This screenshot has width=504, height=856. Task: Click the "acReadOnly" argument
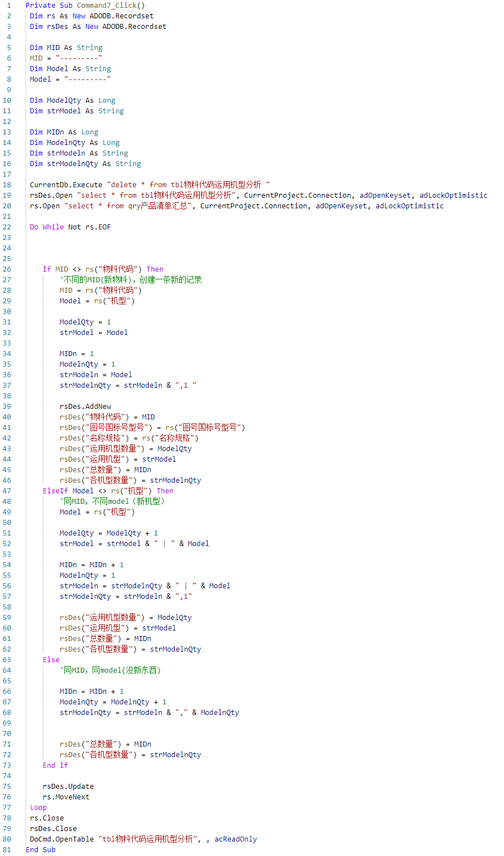point(236,839)
